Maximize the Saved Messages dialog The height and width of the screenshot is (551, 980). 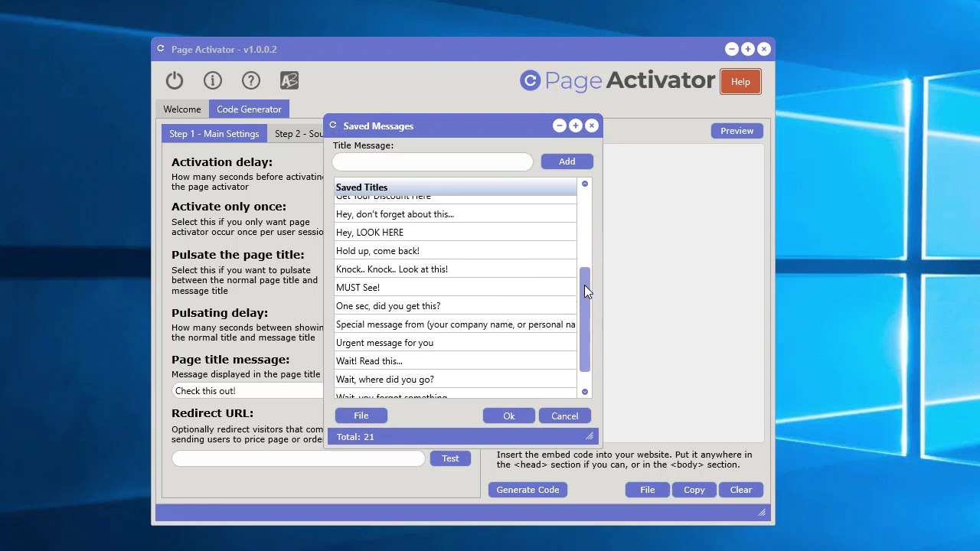[576, 126]
